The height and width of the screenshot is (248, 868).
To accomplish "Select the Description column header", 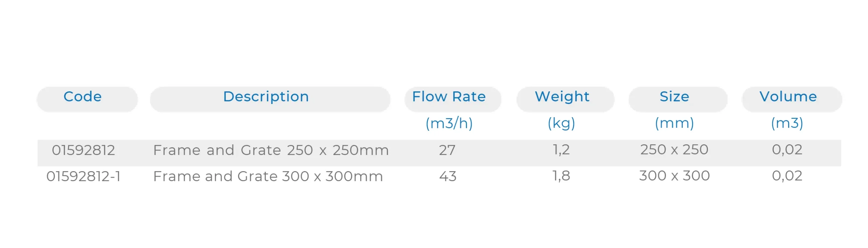I will (x=266, y=97).
